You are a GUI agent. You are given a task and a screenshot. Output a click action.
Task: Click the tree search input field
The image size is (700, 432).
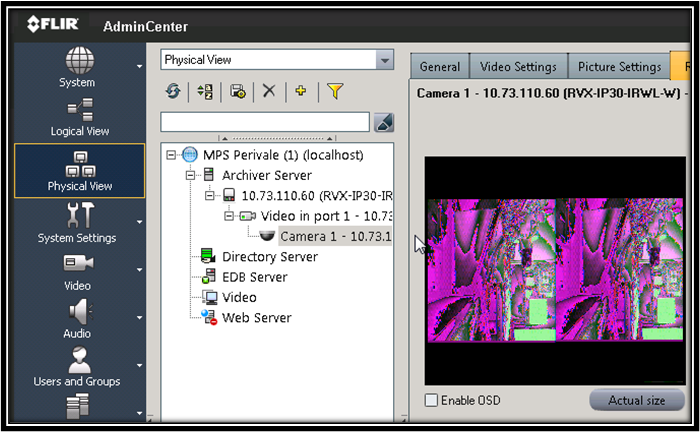tap(264, 122)
